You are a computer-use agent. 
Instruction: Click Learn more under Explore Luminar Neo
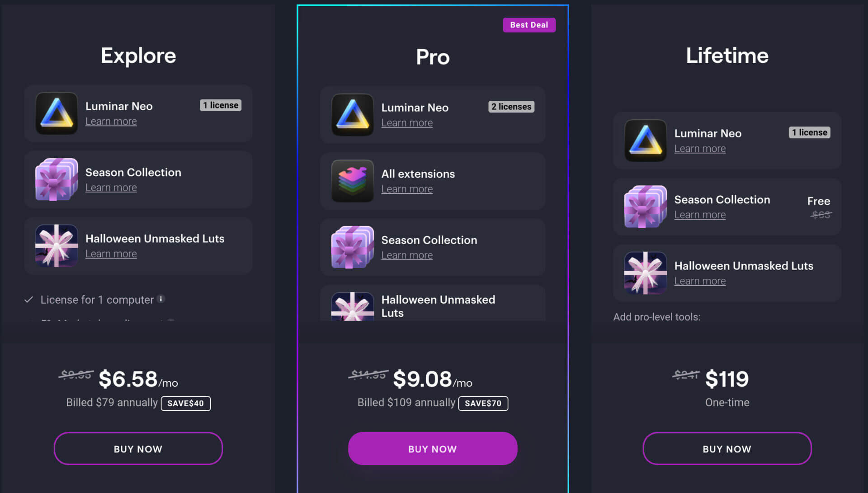111,122
